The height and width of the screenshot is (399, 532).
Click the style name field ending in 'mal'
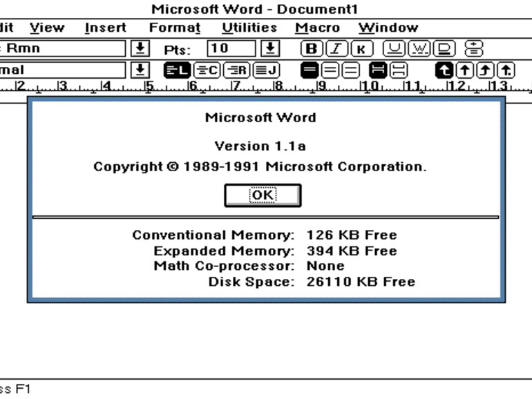62,70
